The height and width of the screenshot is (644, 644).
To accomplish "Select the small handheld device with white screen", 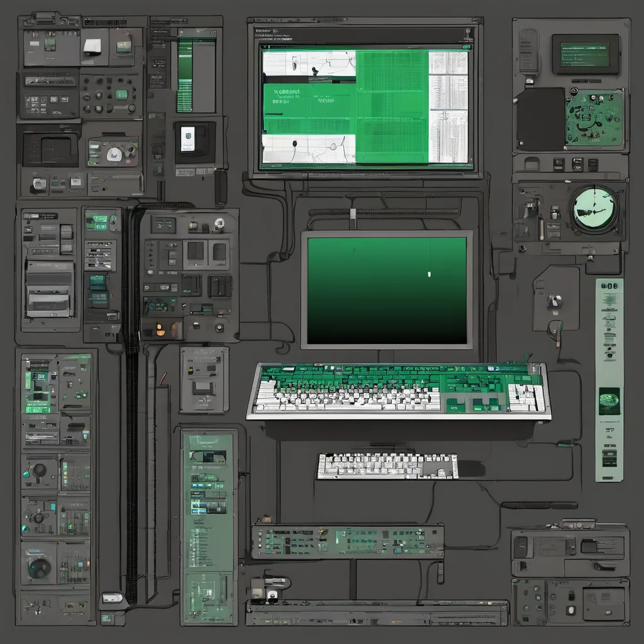I will tap(188, 138).
